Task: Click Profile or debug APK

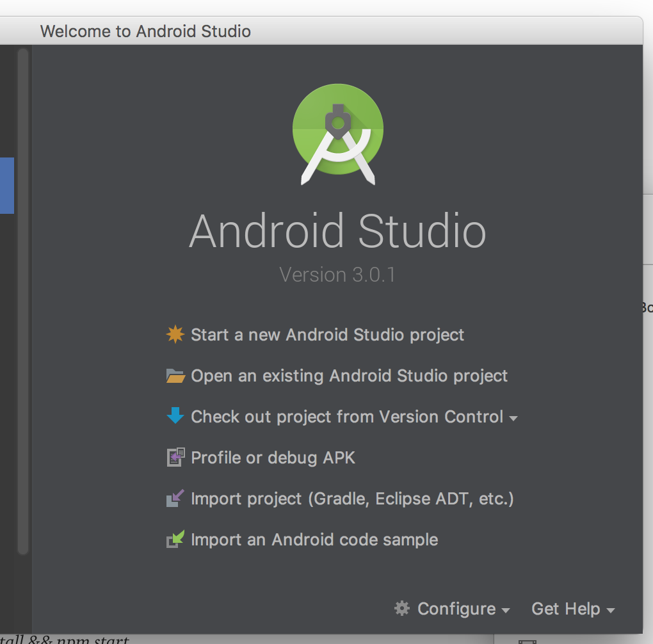Action: point(273,457)
